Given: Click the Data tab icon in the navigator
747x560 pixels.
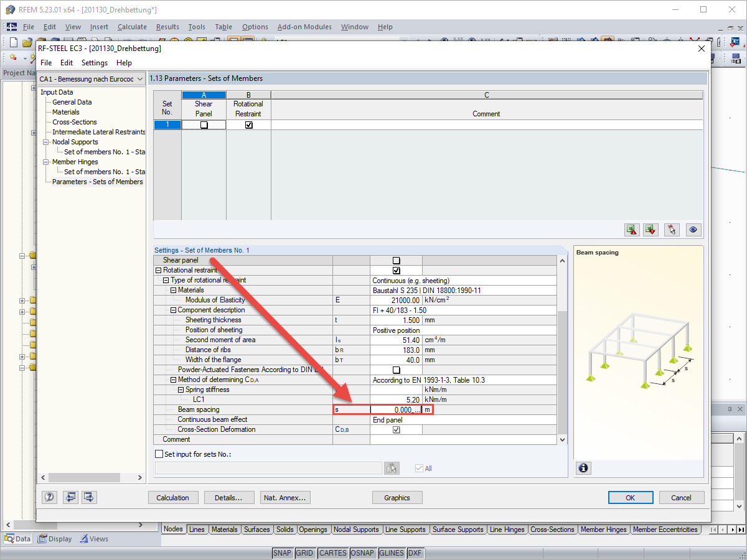Looking at the screenshot, I should coord(9,539).
